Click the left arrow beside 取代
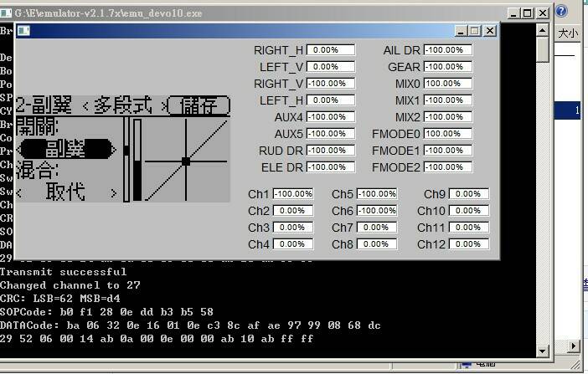Viewport: 588px width, 374px height. point(19,193)
